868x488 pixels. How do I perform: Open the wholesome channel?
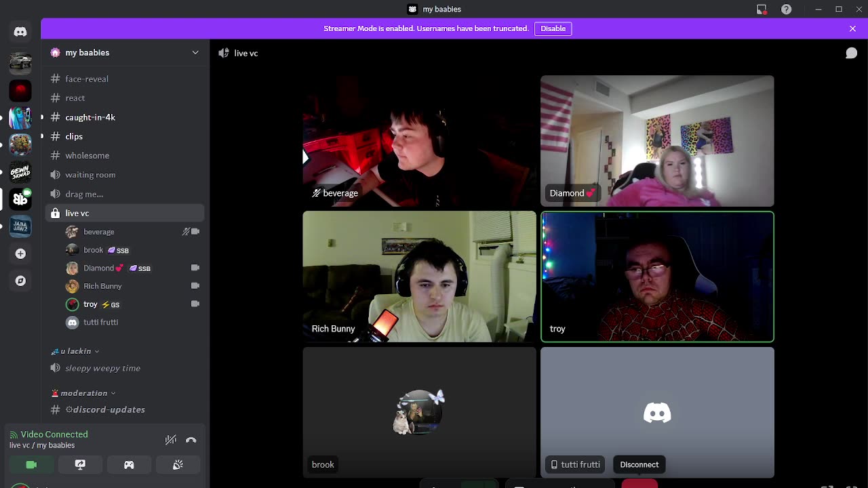tap(125, 156)
